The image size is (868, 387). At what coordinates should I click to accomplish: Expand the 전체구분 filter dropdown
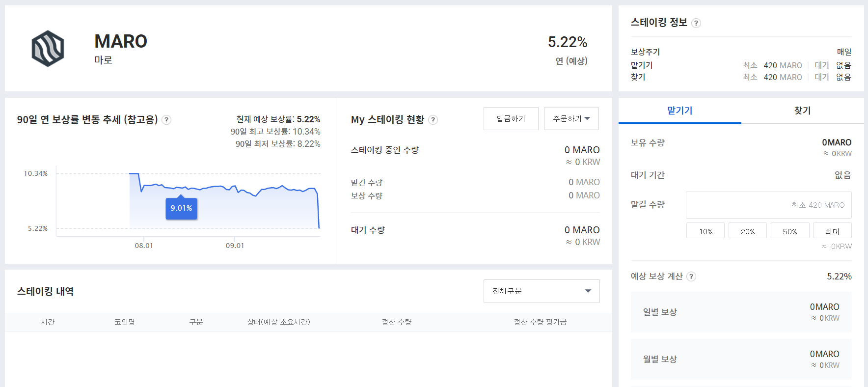(542, 291)
